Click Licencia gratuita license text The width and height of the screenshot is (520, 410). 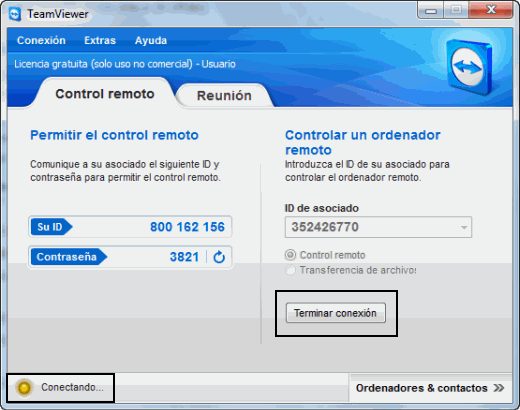[125, 64]
